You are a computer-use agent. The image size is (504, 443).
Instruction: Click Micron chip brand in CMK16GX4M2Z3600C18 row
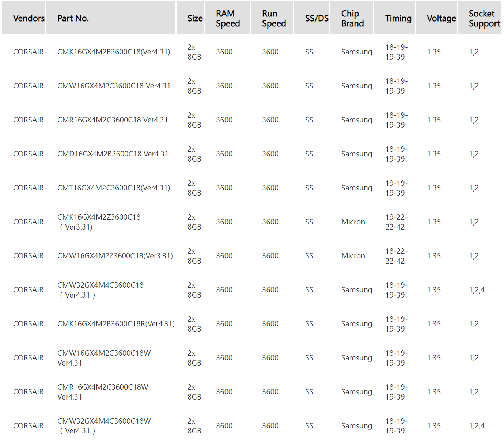pos(353,222)
